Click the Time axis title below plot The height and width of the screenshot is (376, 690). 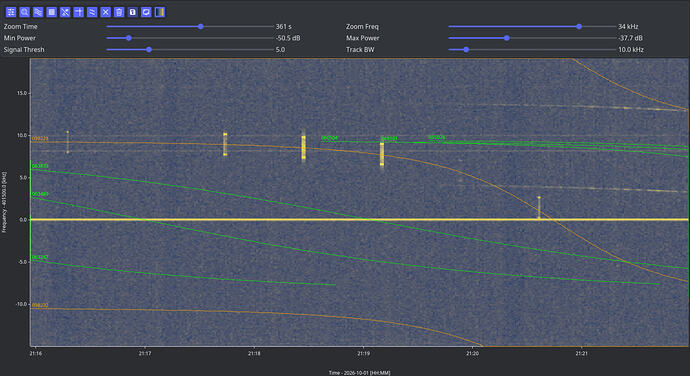[x=359, y=372]
